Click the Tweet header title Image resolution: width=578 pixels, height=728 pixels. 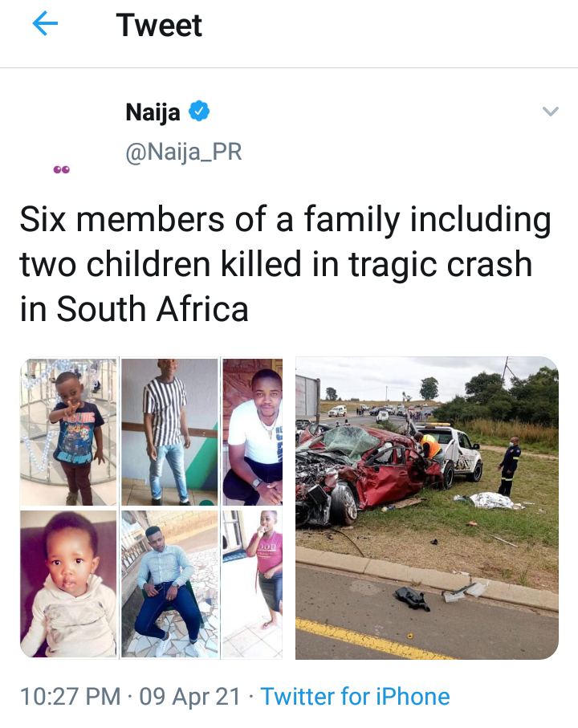click(159, 25)
